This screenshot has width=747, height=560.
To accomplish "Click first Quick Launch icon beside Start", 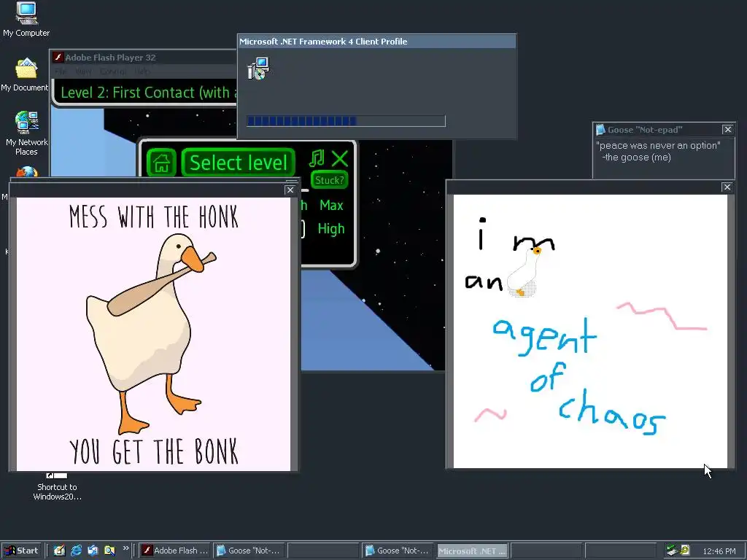I will point(59,551).
